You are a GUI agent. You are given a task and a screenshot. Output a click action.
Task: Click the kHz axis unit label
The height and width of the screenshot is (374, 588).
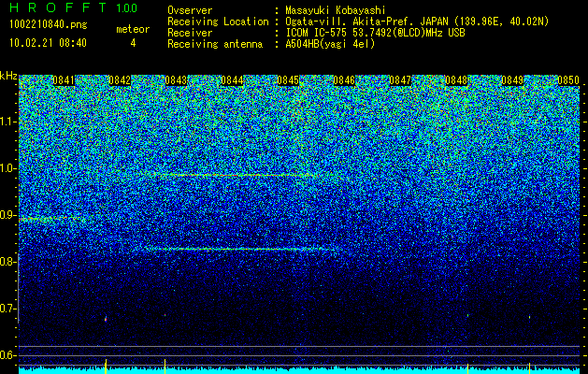[x=8, y=76]
